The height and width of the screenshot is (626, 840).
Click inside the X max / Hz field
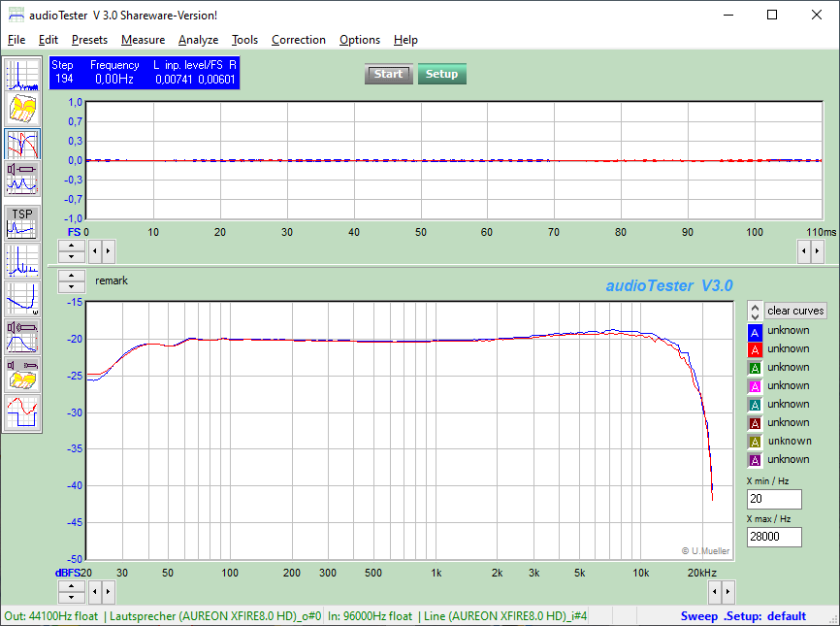pyautogui.click(x=773, y=537)
